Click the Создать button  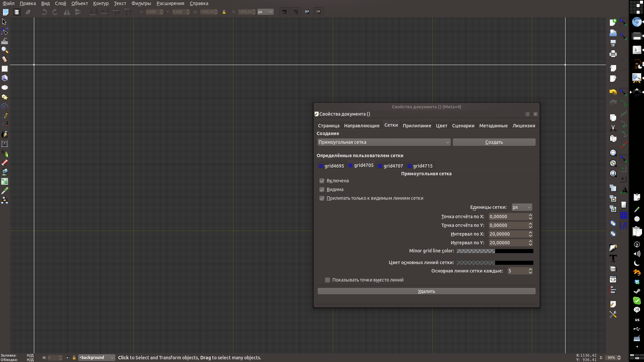coord(494,142)
